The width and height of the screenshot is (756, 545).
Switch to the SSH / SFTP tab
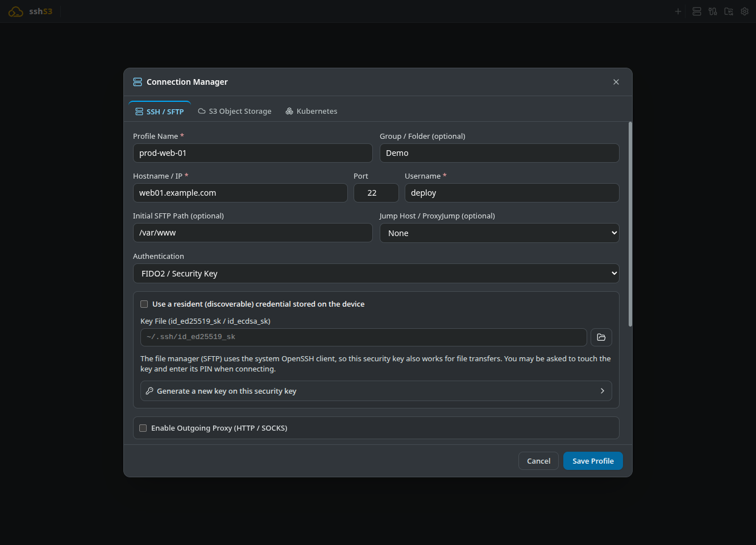click(160, 112)
